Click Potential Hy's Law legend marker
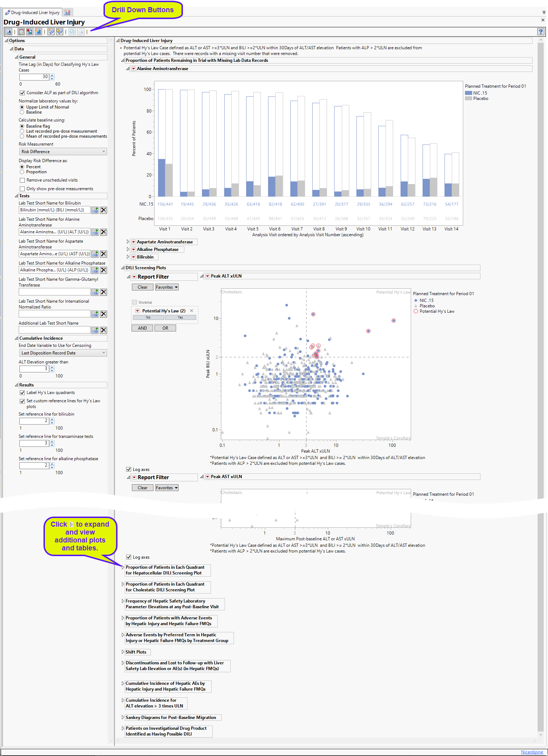Screen dimensions: 548x756 [x=416, y=311]
